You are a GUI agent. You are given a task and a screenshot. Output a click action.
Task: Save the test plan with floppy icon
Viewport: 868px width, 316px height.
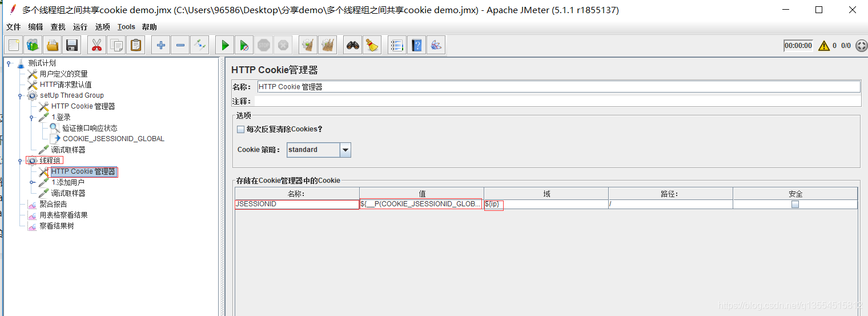[x=71, y=45]
